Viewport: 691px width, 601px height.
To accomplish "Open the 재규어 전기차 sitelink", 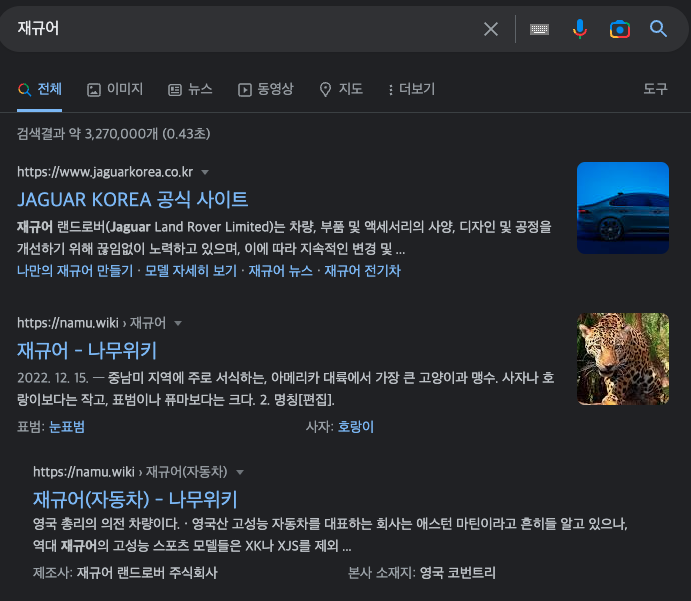I will (x=363, y=271).
